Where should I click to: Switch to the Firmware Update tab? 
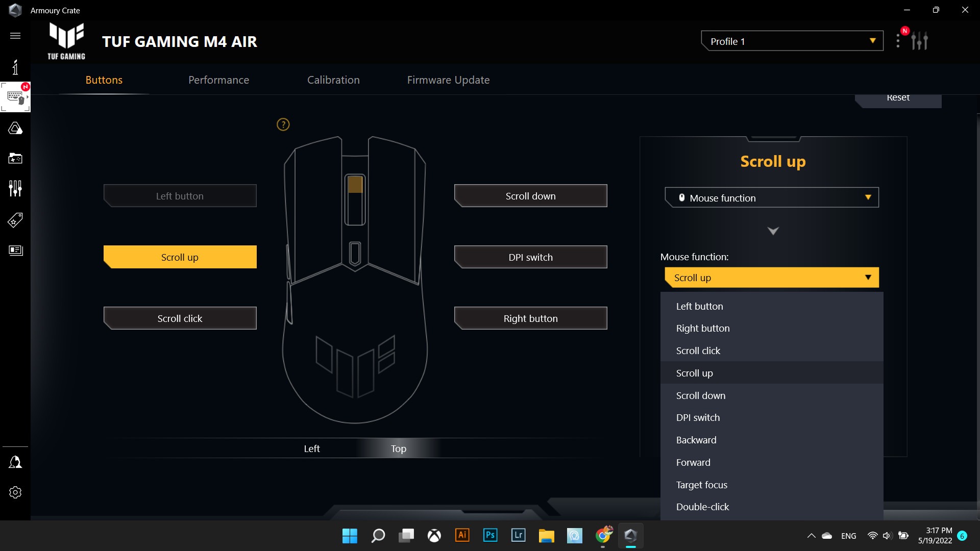point(448,80)
